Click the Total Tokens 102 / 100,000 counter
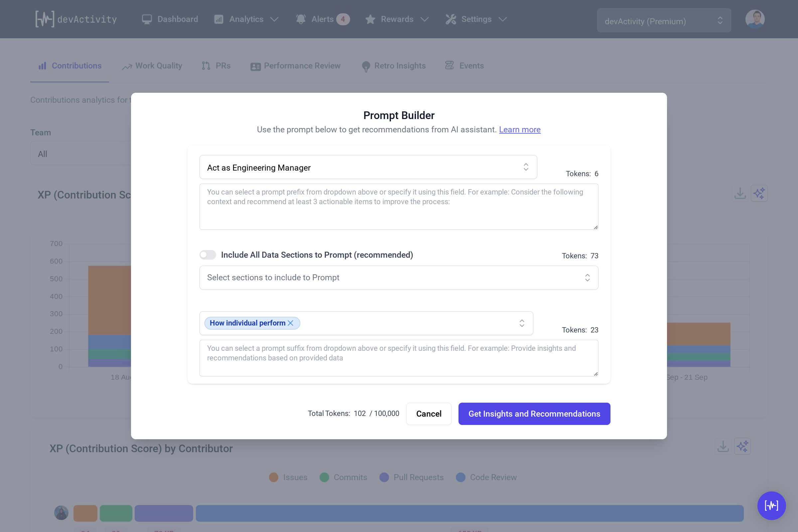Image resolution: width=798 pixels, height=532 pixels. click(353, 413)
